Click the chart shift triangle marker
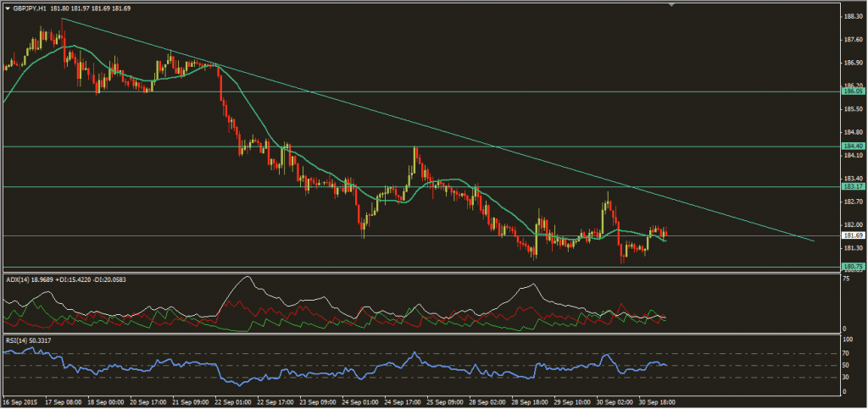The height and width of the screenshot is (409, 868). [x=671, y=4]
